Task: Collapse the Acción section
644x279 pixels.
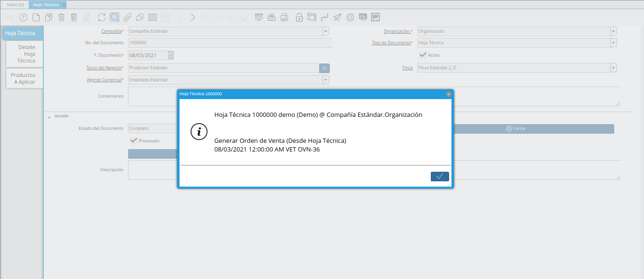Action: 49,116
